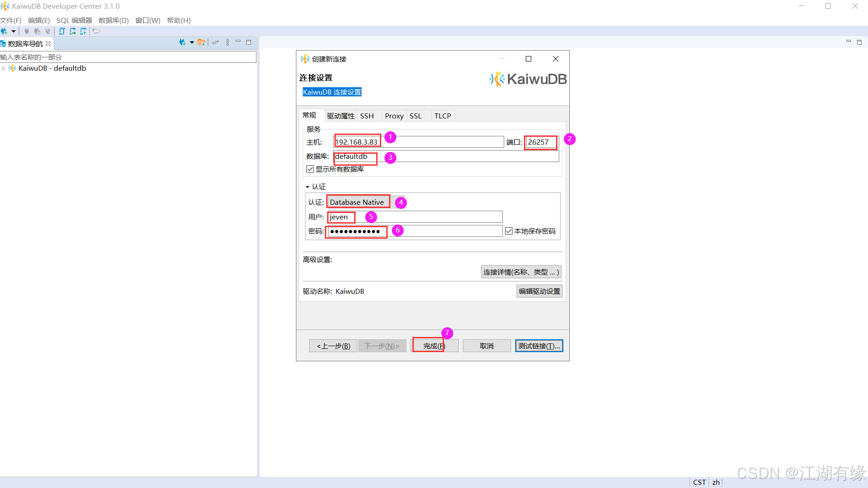Click the table name filter input

pyautogui.click(x=128, y=57)
